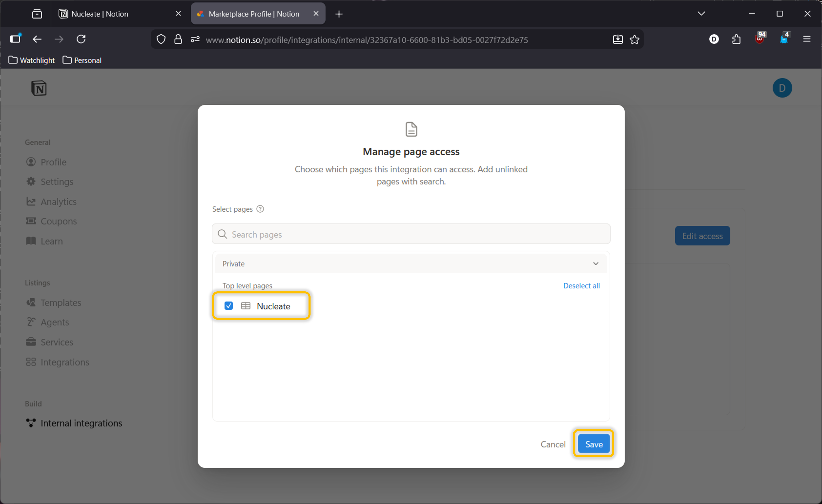The image size is (822, 504).
Task: Open the browser hamburger menu
Action: [807, 39]
